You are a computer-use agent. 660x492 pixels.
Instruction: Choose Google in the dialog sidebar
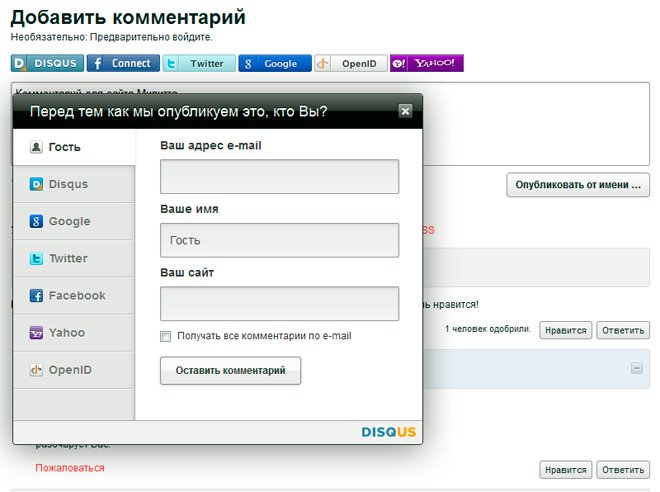coord(73,221)
